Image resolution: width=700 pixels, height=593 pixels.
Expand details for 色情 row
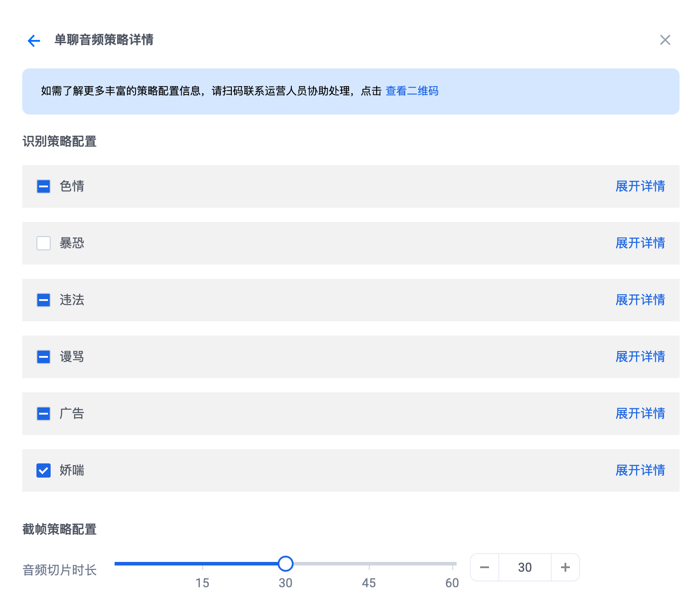click(640, 186)
